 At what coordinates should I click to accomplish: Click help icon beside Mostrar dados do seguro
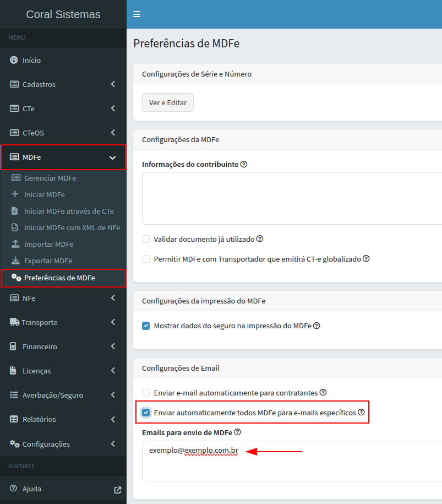[317, 326]
